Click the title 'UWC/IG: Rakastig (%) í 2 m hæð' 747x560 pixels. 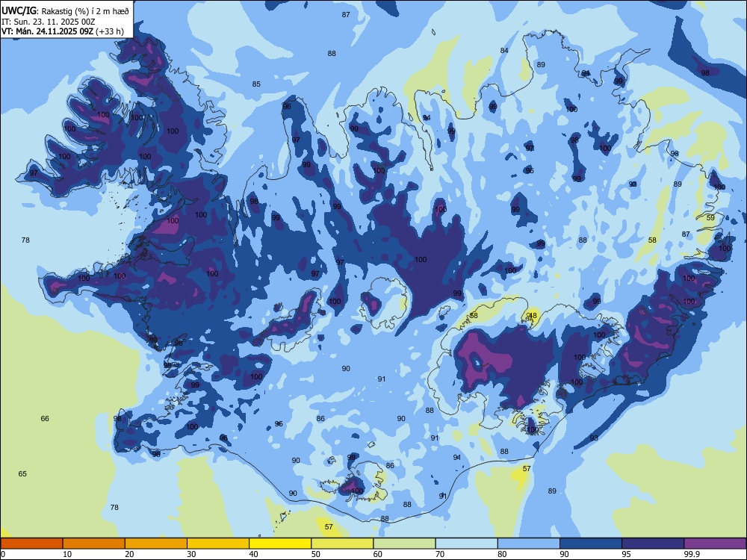tap(65, 11)
